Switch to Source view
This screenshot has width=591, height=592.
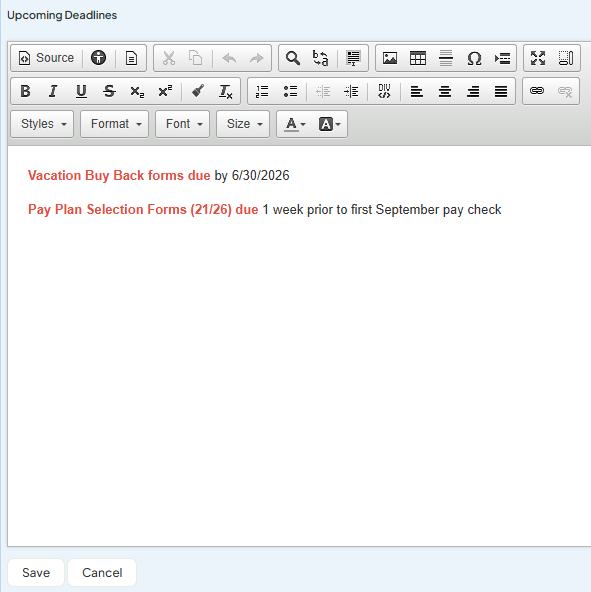point(46,58)
